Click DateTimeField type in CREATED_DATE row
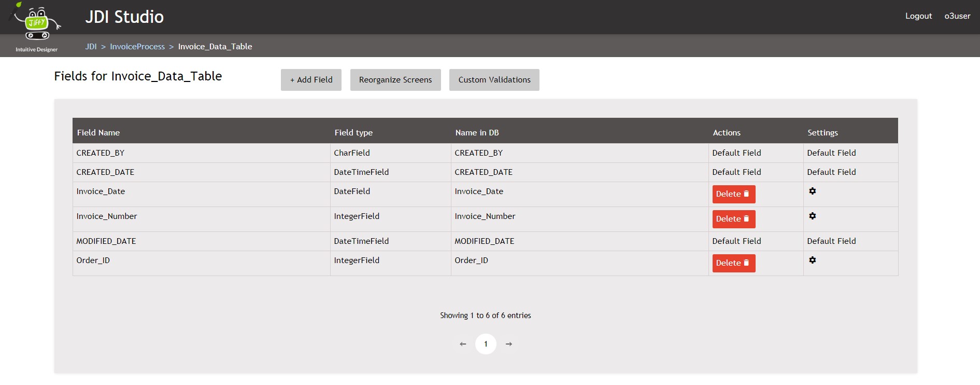The height and width of the screenshot is (385, 980). [x=391, y=172]
